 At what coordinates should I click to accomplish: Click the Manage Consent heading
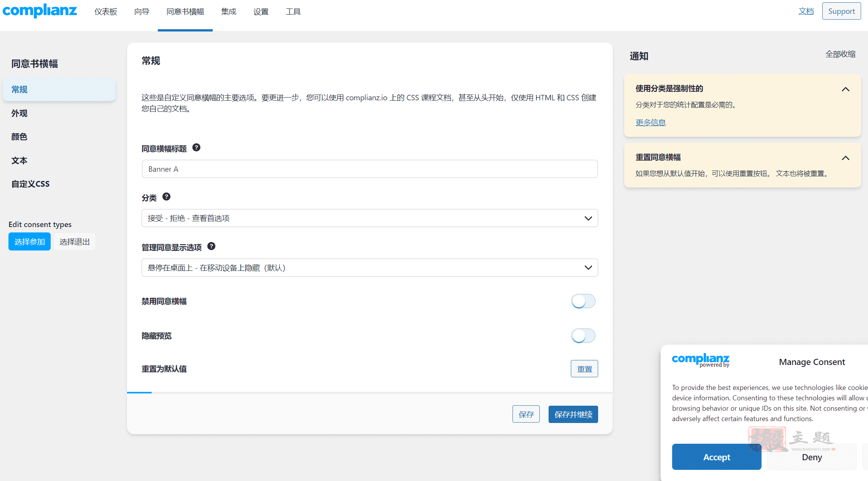pos(812,362)
